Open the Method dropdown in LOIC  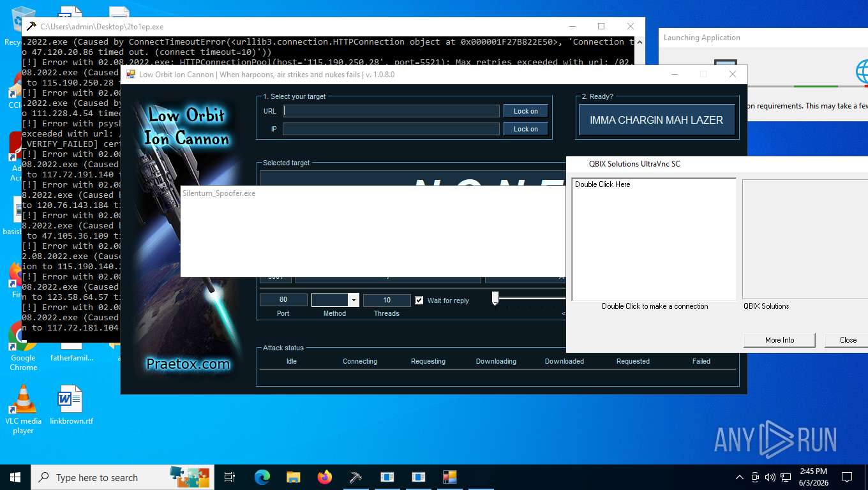354,300
